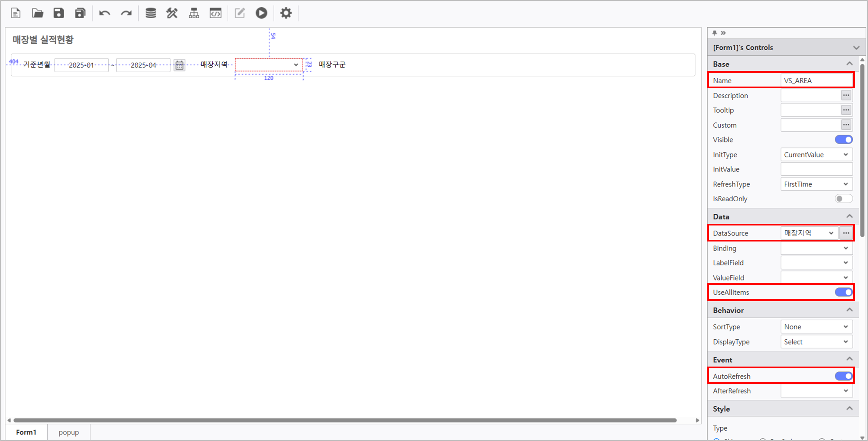
Task: Enable the IsReadOnly toggle
Action: (x=843, y=199)
